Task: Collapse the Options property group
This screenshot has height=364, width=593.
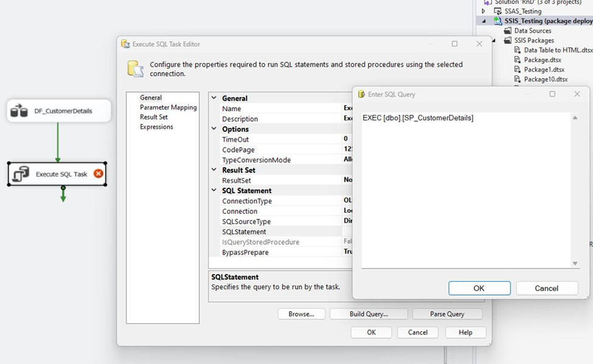Action: (x=214, y=129)
